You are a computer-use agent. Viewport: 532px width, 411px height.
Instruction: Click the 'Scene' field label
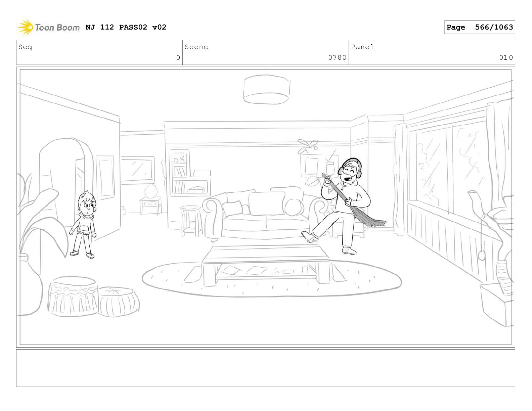(x=196, y=47)
